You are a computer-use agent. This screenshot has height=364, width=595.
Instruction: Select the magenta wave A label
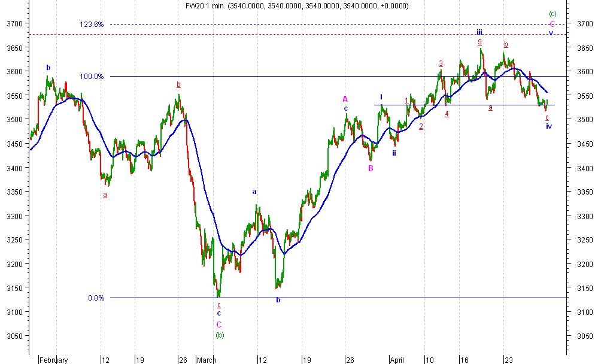point(345,99)
